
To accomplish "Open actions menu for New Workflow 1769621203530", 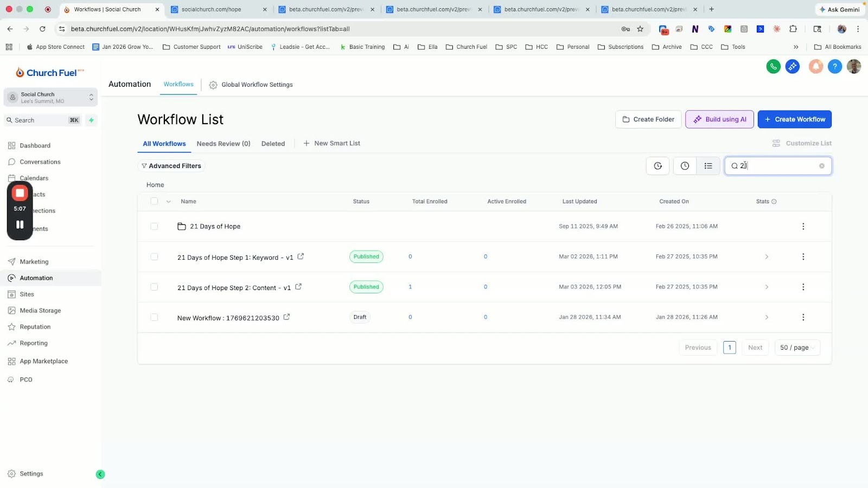I will click(803, 317).
